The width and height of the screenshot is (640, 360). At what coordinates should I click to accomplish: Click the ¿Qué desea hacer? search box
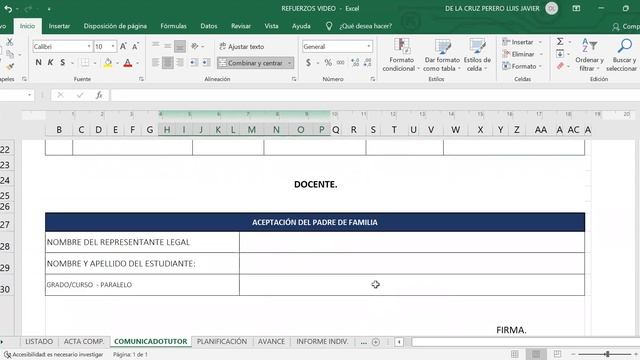pos(365,26)
